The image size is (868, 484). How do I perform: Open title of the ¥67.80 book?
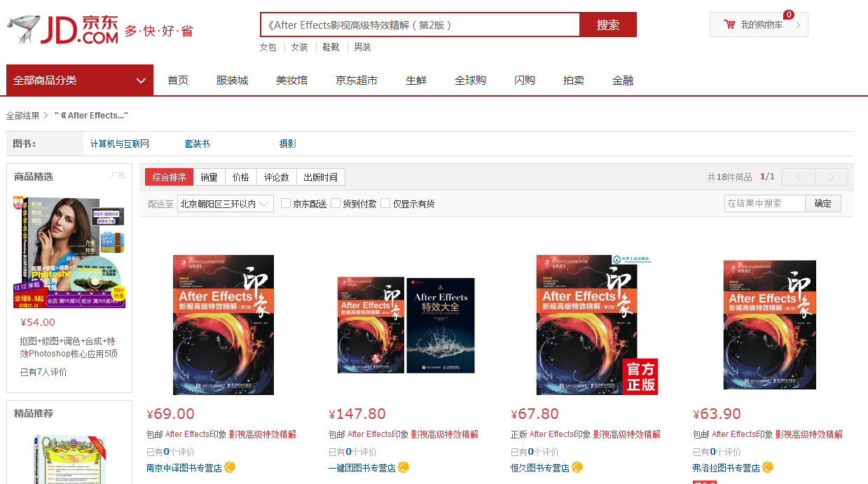pyautogui.click(x=586, y=434)
